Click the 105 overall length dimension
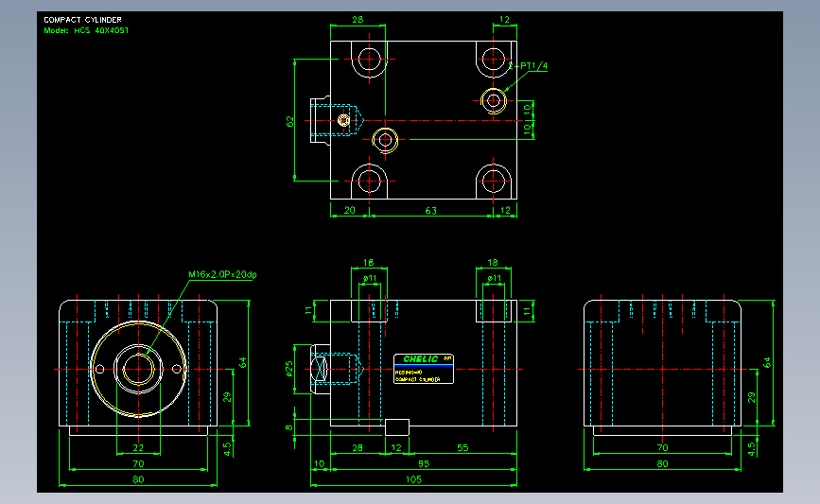Screen dimensions: 820x504 pos(413,478)
